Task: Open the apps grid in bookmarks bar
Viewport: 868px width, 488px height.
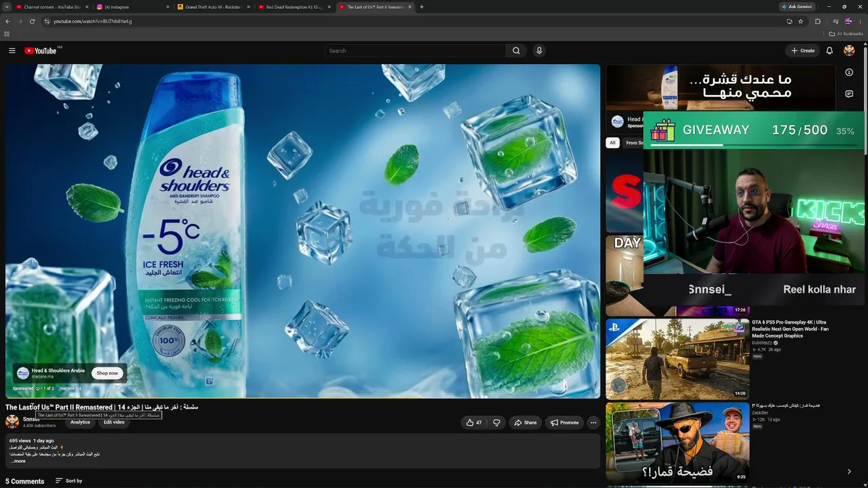Action: [x=7, y=34]
